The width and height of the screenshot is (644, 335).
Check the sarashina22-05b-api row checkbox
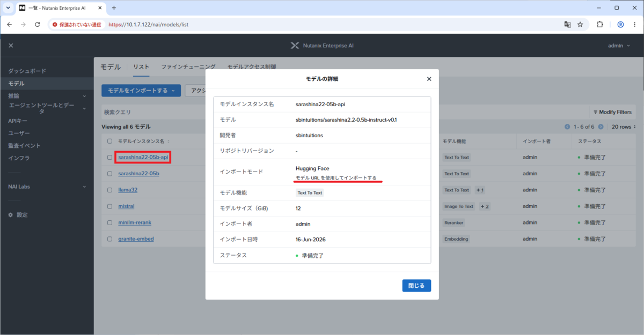pyautogui.click(x=110, y=158)
